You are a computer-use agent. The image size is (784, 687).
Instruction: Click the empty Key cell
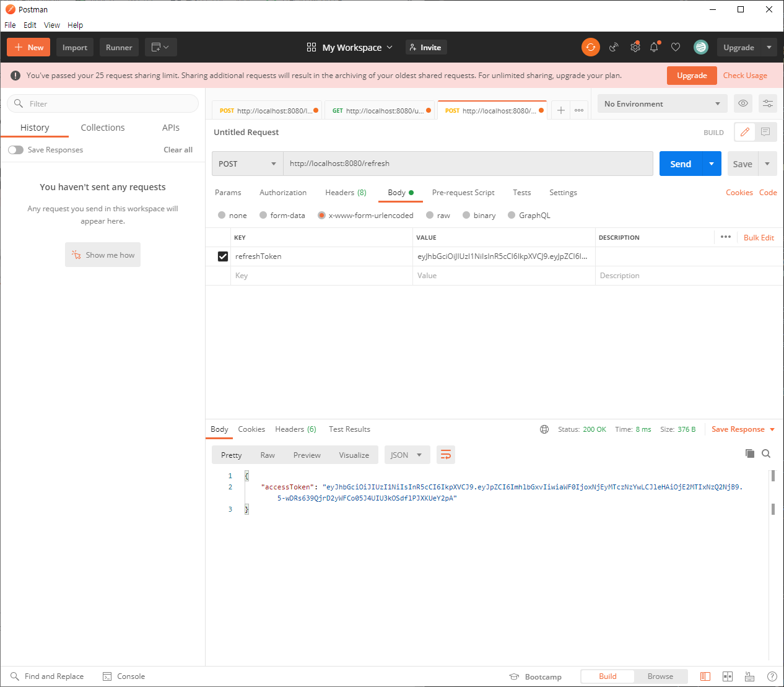321,276
